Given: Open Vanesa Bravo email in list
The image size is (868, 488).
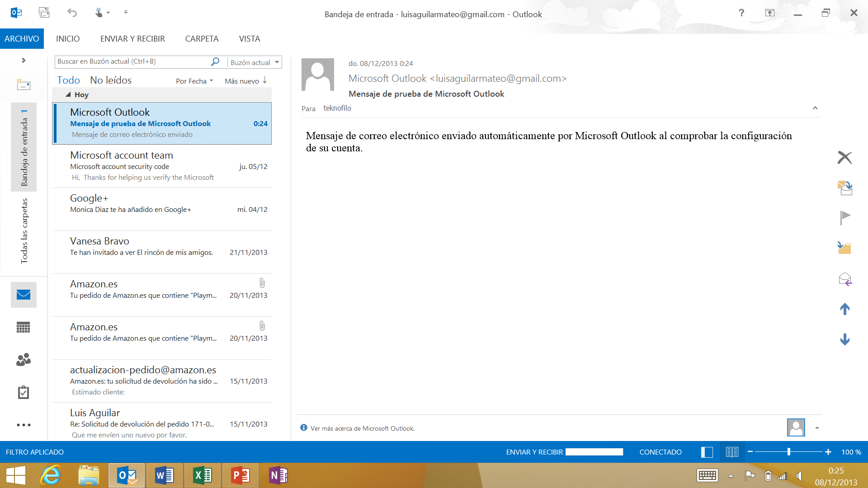Looking at the screenshot, I should (162, 247).
